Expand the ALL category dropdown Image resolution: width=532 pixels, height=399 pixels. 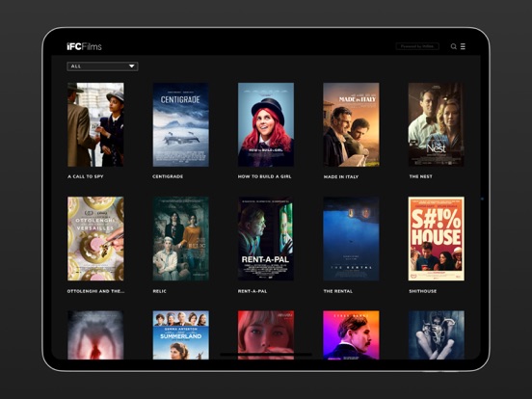(x=102, y=66)
